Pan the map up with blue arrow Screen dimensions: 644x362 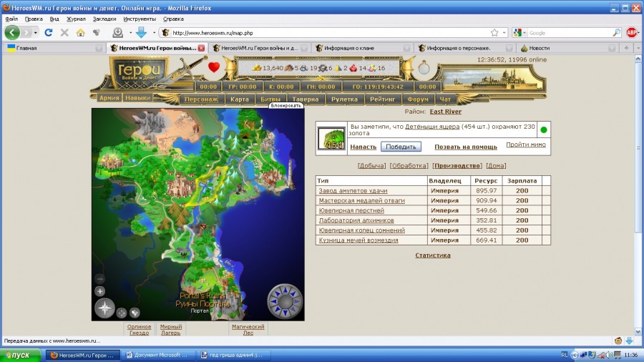pyautogui.click(x=285, y=290)
